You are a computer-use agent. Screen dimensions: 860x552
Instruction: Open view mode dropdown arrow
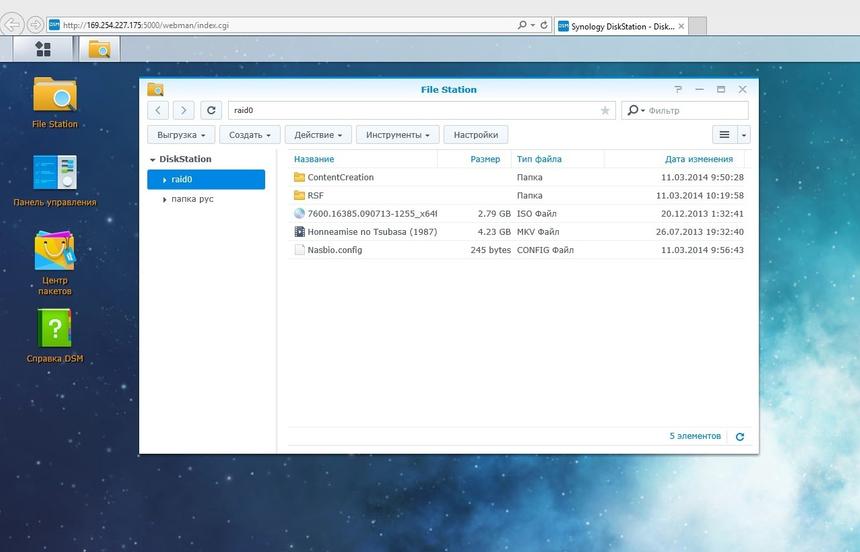[744, 134]
